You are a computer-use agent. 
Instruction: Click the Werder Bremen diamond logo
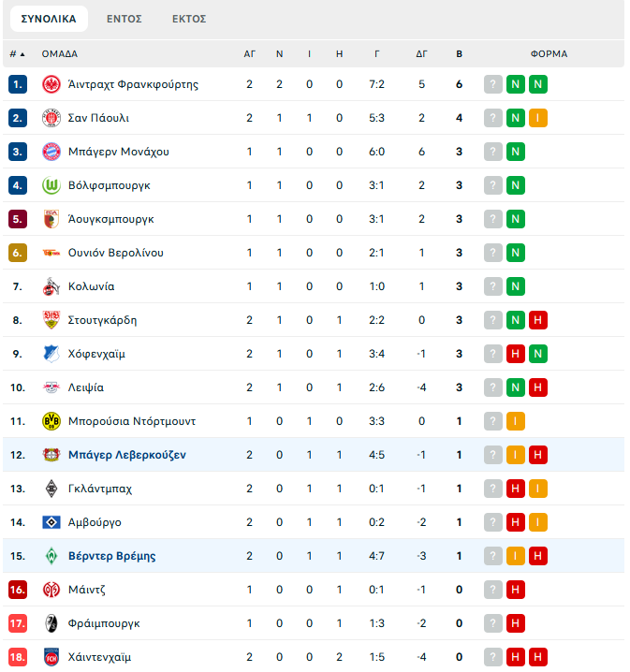[x=51, y=556]
